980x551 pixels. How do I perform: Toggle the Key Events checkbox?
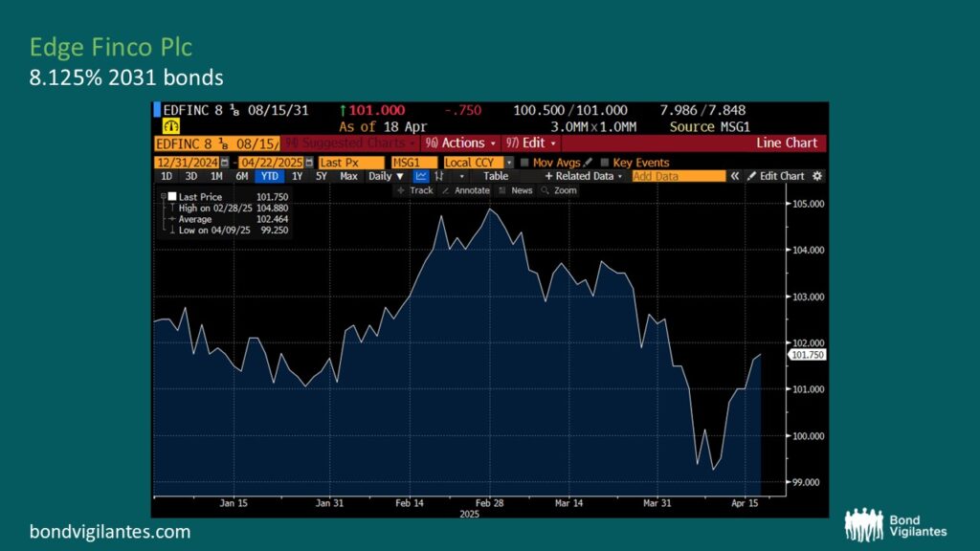click(x=605, y=163)
